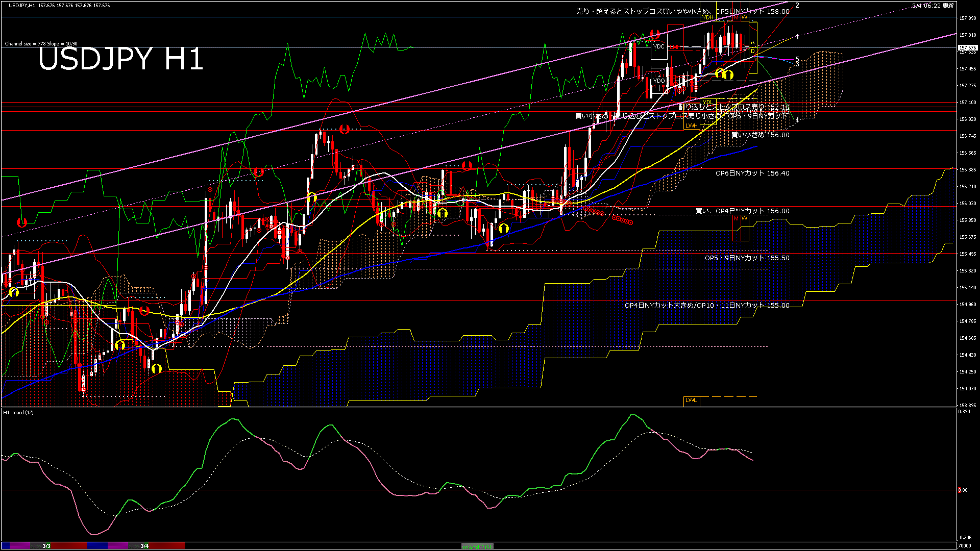Click the LWL marker label
The height and width of the screenshot is (551, 980).
[691, 400]
